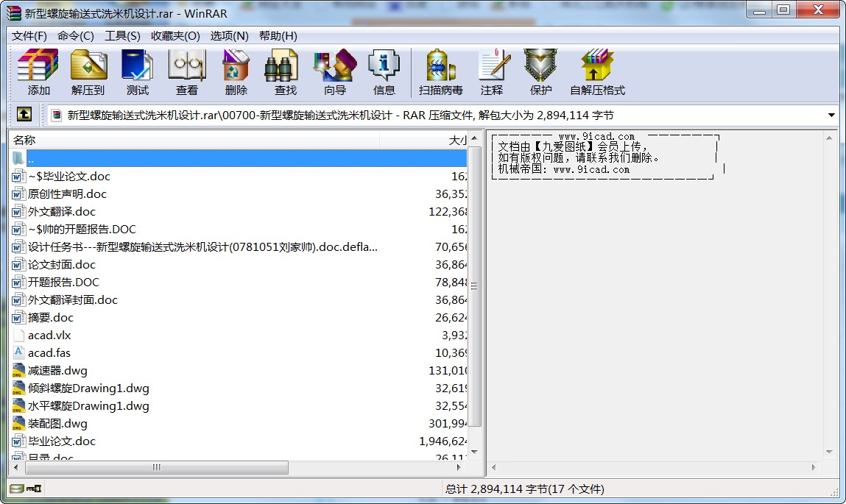Click comment pane scroll down arrow
This screenshot has height=504, width=846.
829,452
